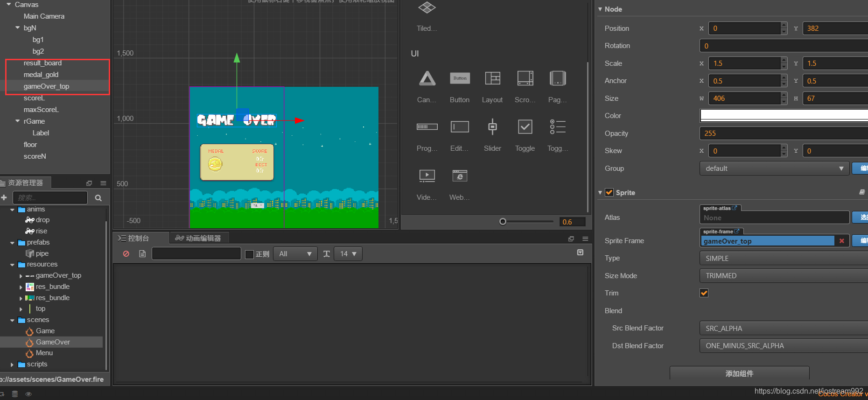Select the Slider node icon
Viewport: 868px width, 400px height.
[492, 127]
